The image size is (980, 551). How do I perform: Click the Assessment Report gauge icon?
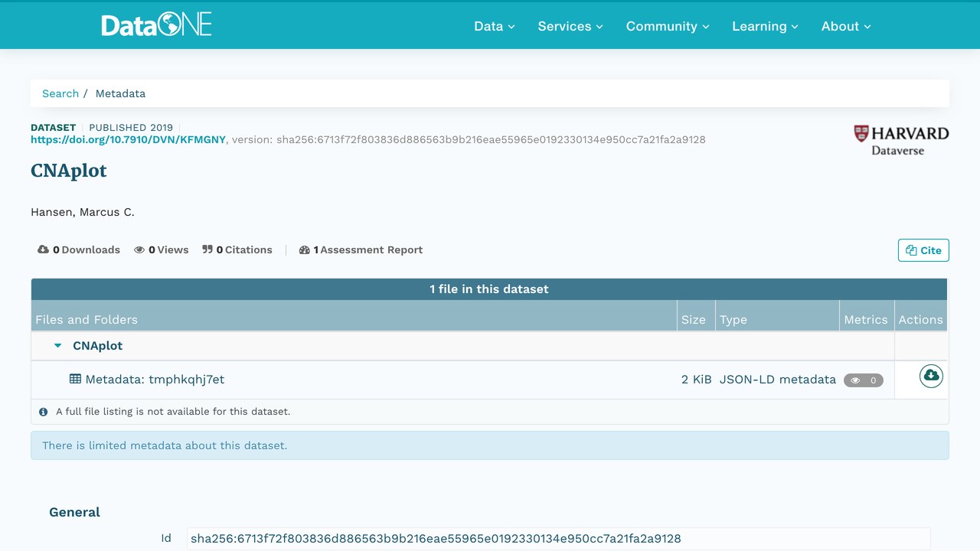click(x=304, y=249)
